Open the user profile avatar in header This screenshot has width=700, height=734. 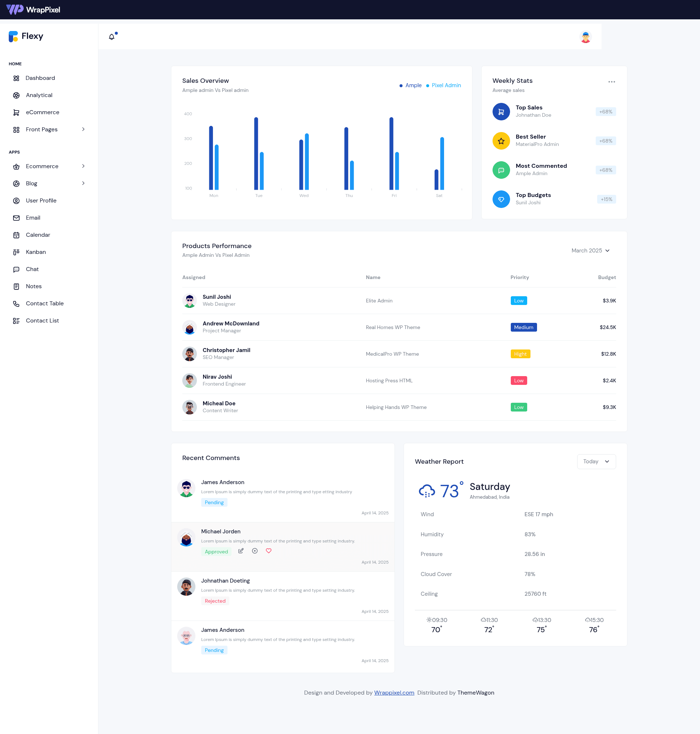coord(586,36)
